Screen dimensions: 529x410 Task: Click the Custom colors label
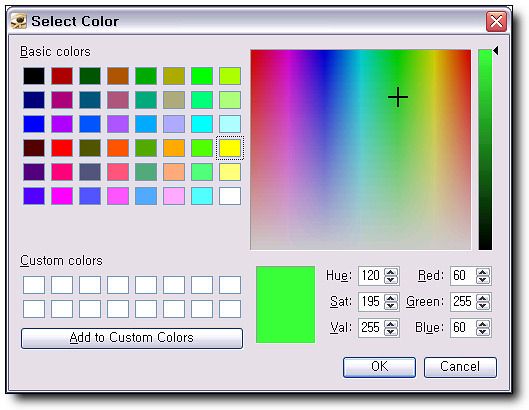[x=61, y=261]
